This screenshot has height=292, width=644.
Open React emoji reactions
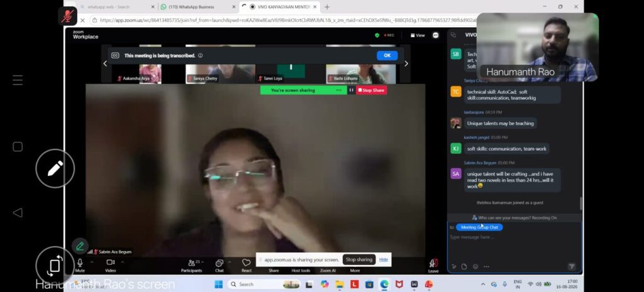pos(247,266)
